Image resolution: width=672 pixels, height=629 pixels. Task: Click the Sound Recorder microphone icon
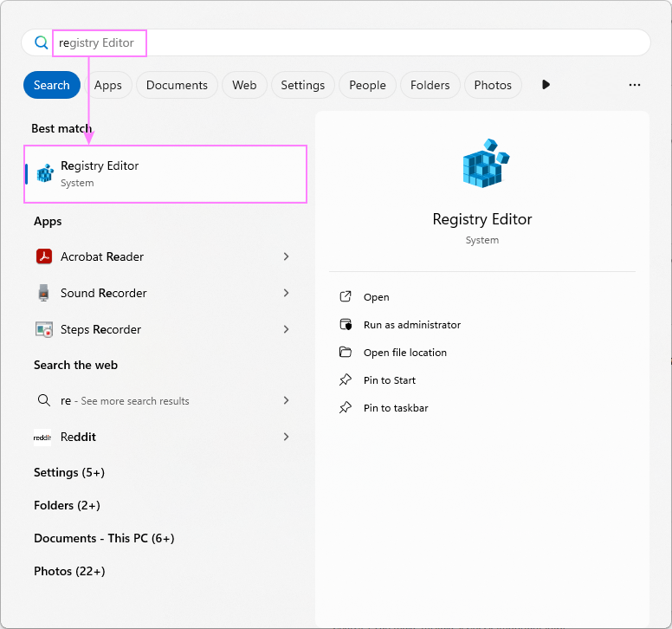pyautogui.click(x=43, y=293)
